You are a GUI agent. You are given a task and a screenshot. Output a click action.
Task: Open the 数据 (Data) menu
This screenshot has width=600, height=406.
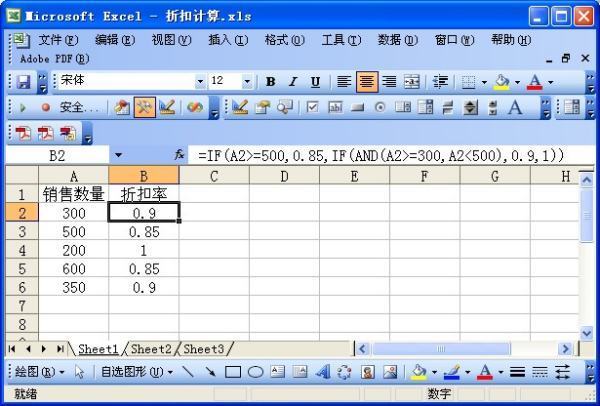(397, 39)
